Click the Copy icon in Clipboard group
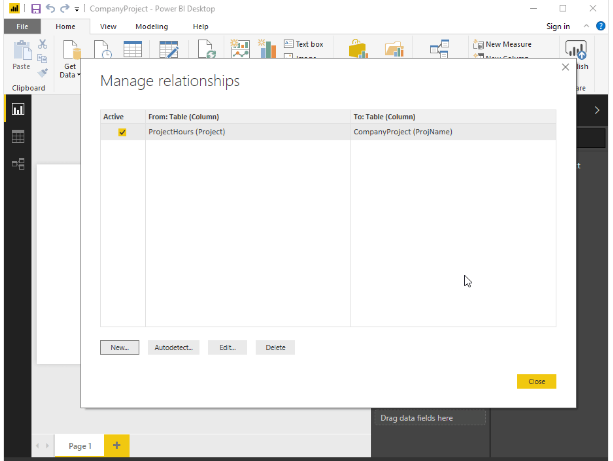The height and width of the screenshot is (461, 613). [x=42, y=59]
